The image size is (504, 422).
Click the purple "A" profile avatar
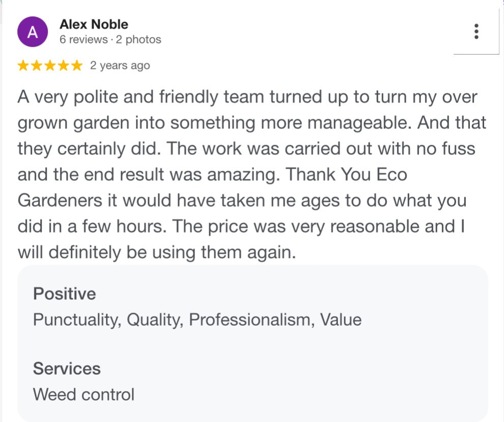pyautogui.click(x=33, y=32)
